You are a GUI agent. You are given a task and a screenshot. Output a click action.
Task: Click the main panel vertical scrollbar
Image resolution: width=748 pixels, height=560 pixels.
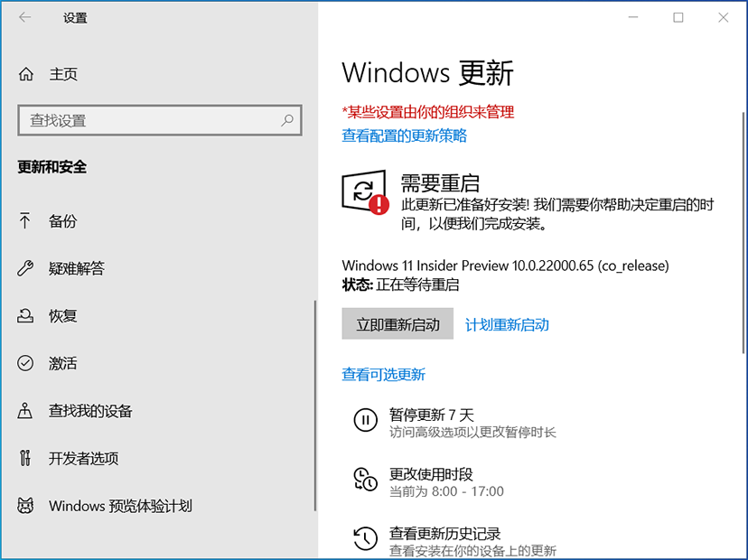tap(743, 232)
